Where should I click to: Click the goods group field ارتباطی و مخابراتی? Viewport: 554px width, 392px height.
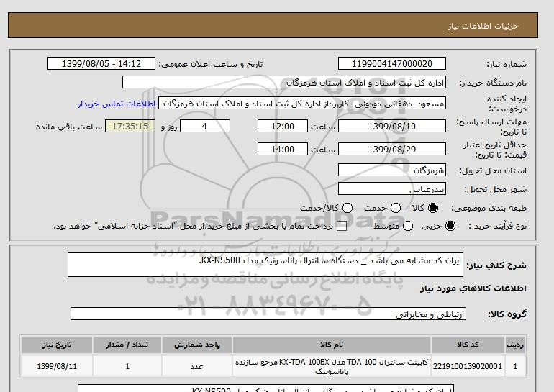[x=268, y=314]
